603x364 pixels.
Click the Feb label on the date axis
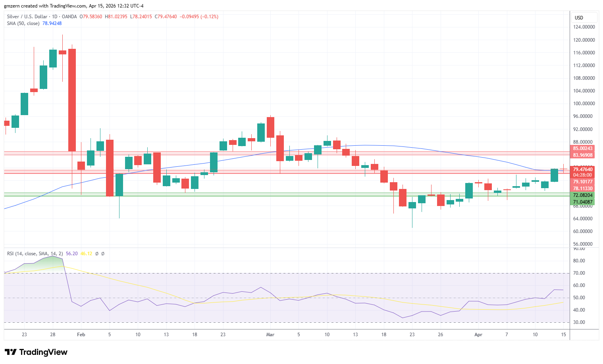pos(81,335)
